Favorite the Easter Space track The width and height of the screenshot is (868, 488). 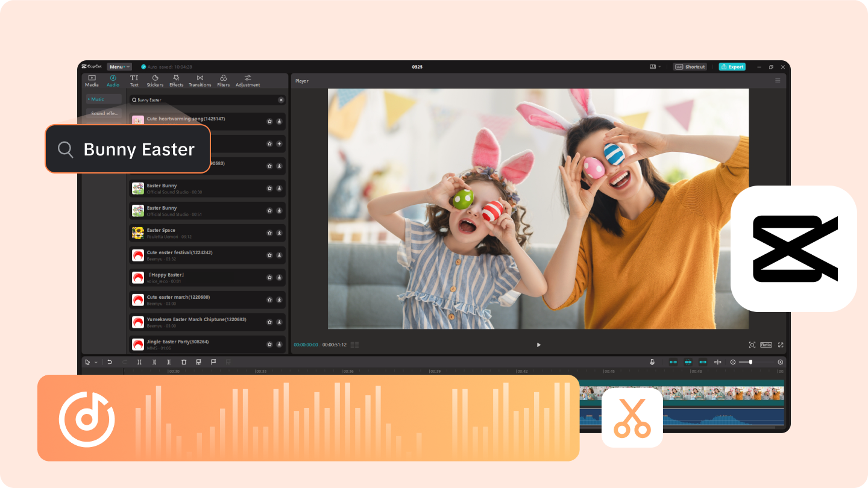point(269,233)
